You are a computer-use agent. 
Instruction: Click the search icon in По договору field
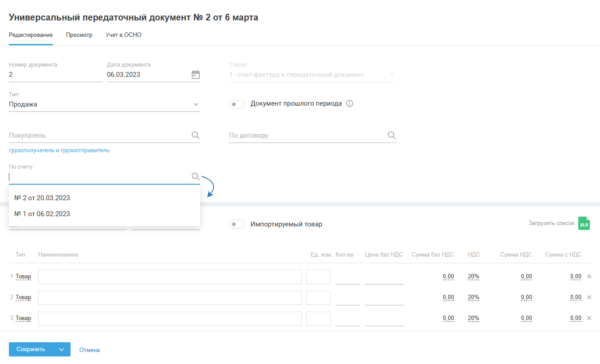tap(391, 135)
